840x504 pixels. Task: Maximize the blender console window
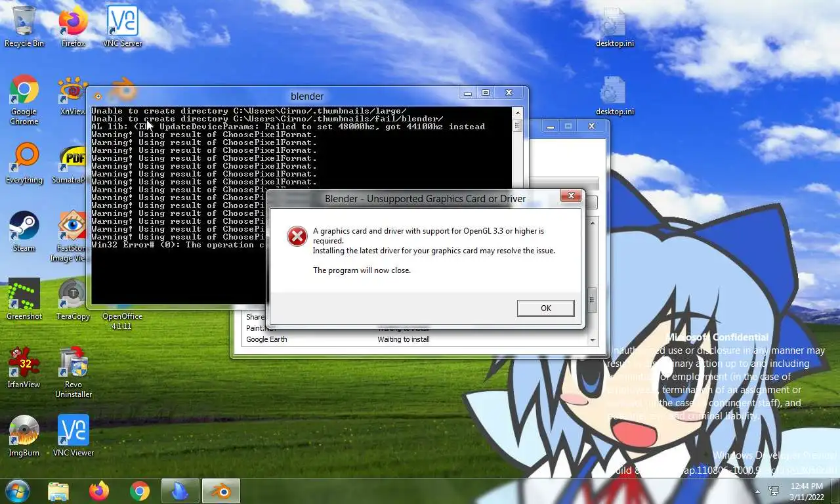coord(486,93)
